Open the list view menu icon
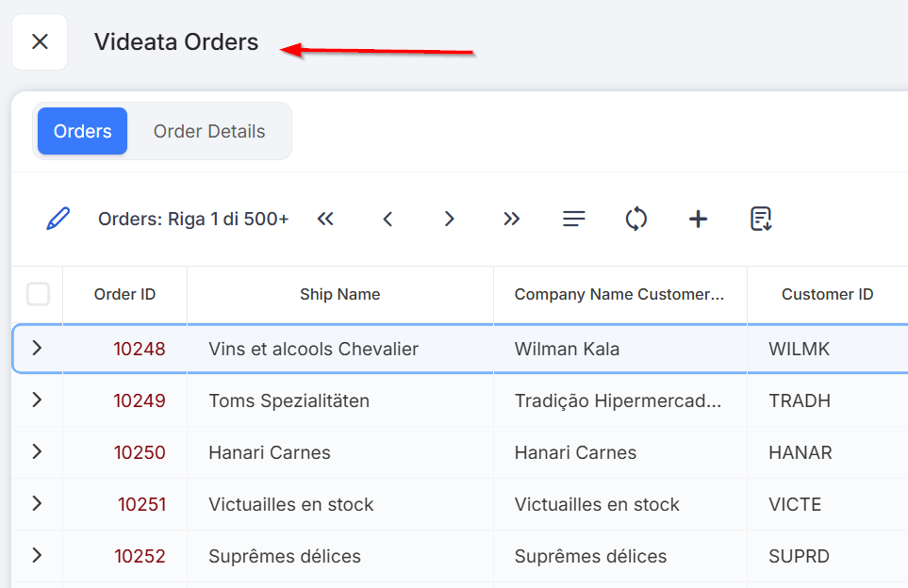The width and height of the screenshot is (908, 588). point(573,220)
